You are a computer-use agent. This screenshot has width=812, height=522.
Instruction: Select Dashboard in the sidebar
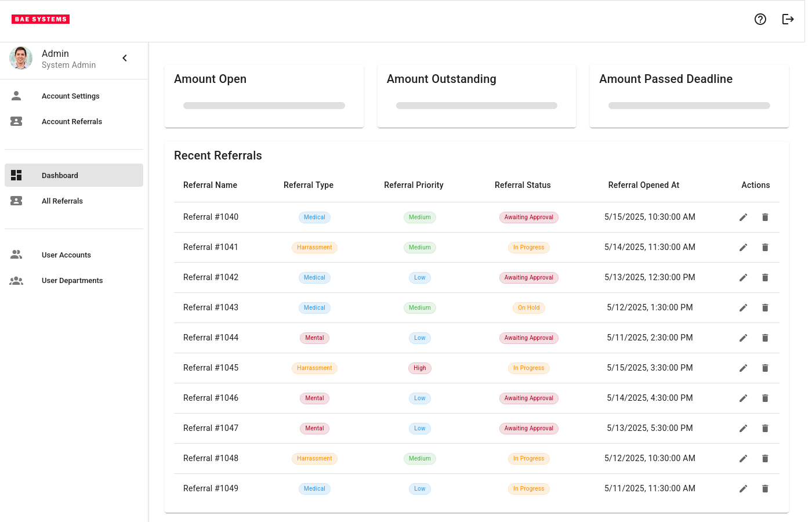[74, 175]
